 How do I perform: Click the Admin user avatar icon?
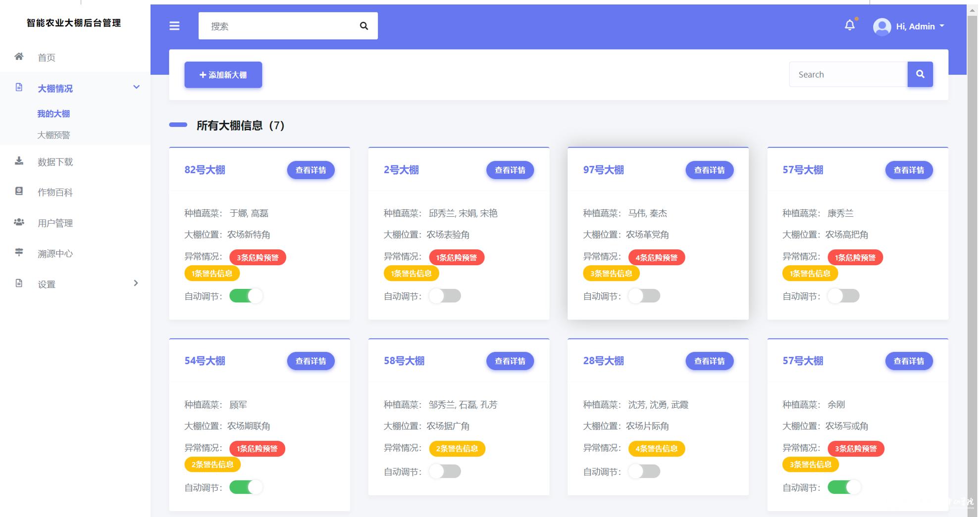[882, 26]
